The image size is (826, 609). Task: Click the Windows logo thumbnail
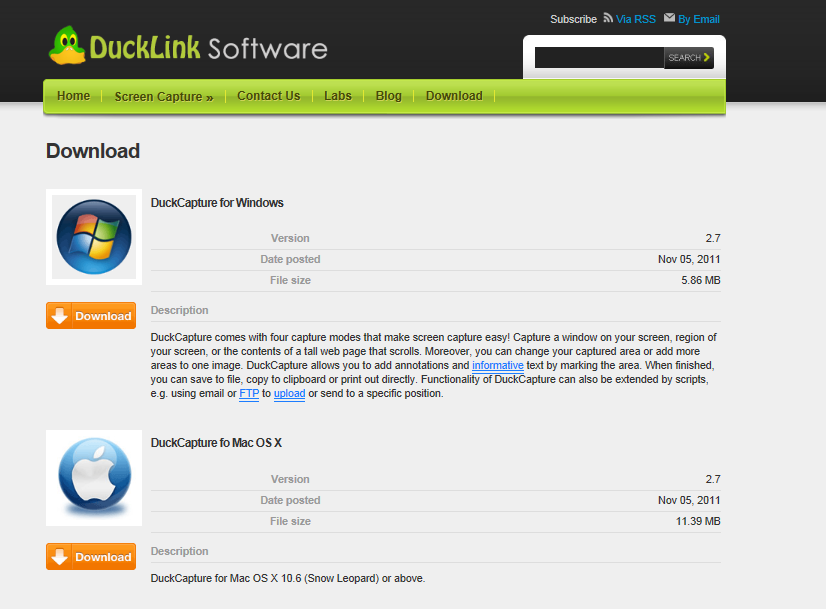(94, 237)
